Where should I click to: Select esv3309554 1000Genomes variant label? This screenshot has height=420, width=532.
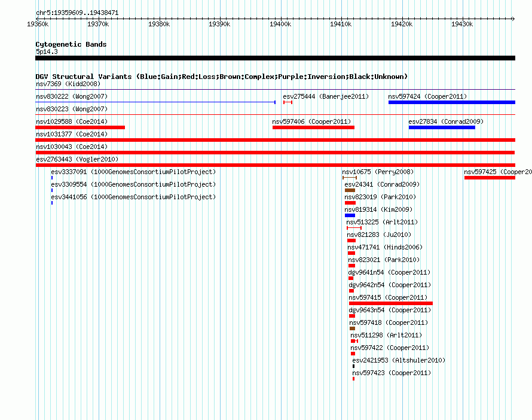tap(133, 184)
